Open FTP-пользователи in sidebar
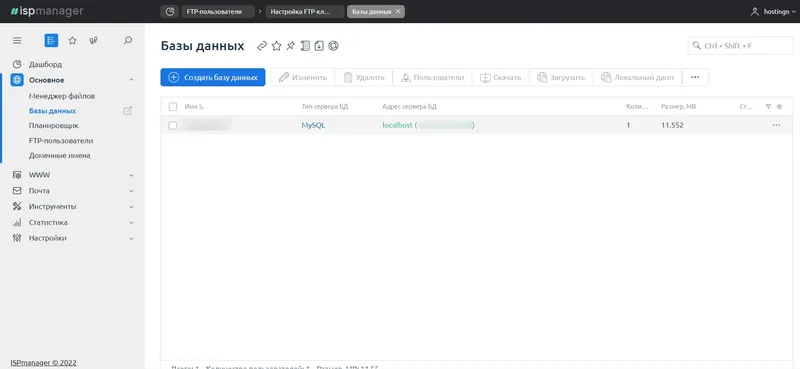The image size is (800, 369). 61,140
